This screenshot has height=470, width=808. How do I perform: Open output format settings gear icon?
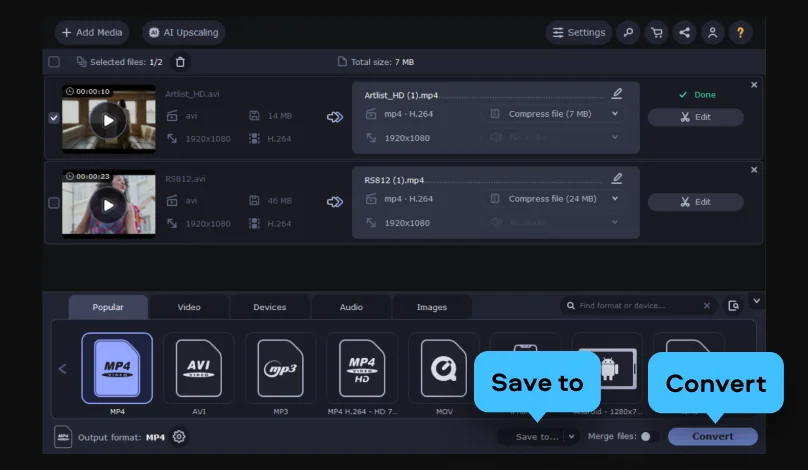(x=179, y=437)
